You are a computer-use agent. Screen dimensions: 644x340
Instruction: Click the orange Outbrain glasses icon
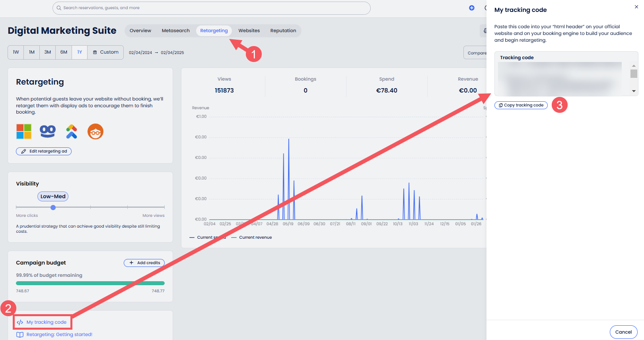pyautogui.click(x=95, y=131)
